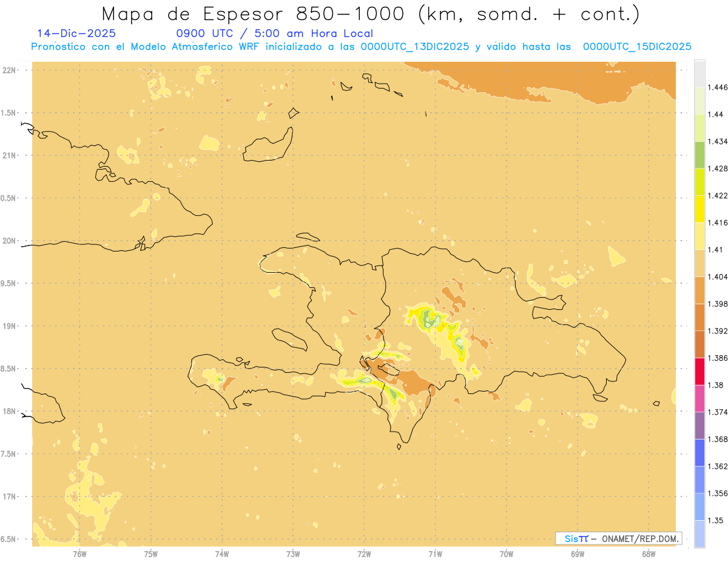Click the legend value '1.422'
Screen dimensions: 728x562
tap(718, 195)
